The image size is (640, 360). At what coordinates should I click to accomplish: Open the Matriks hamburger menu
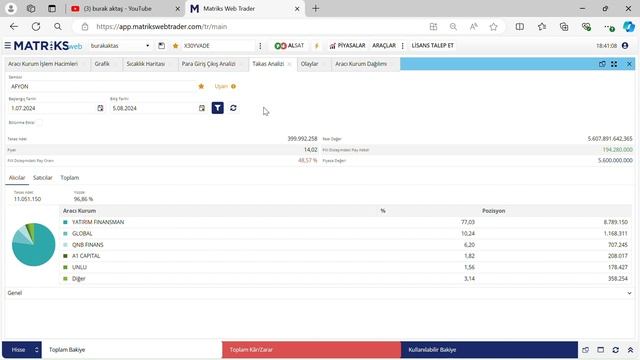[x=7, y=45]
